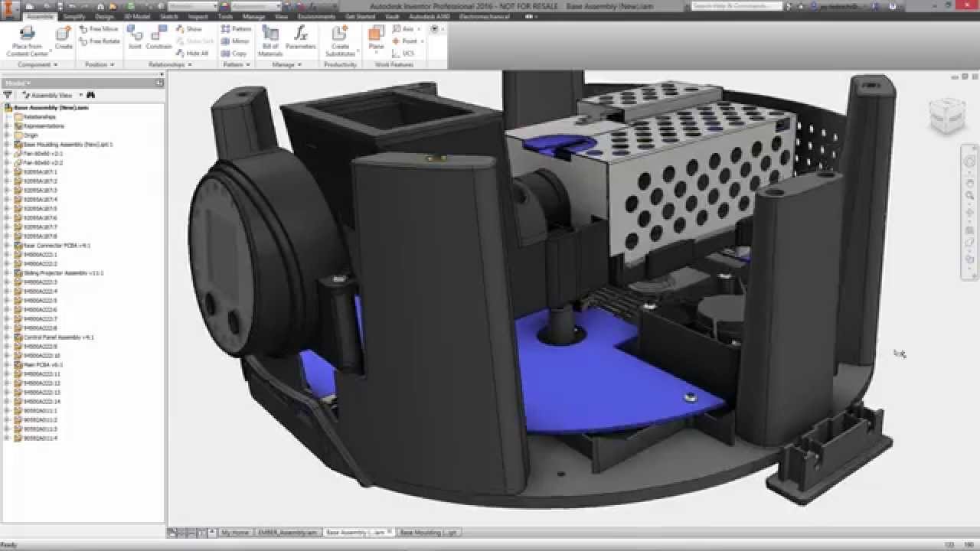Select the Free Rotate tool
The image size is (980, 551).
coord(100,41)
